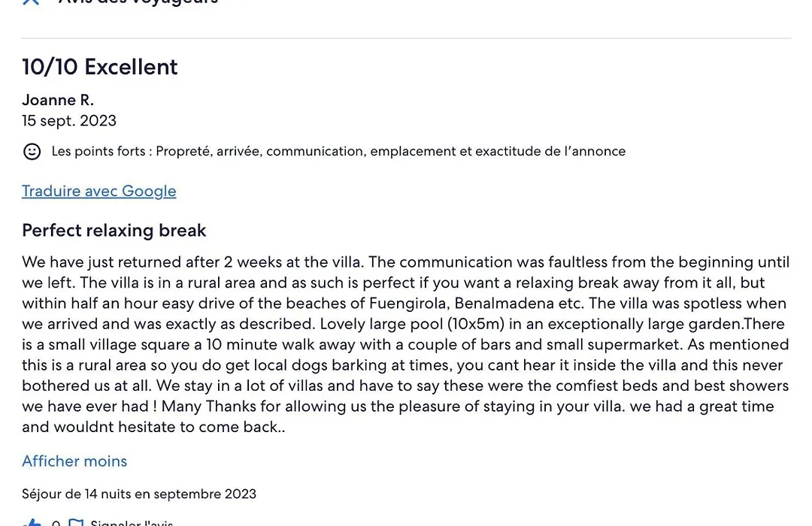812x526 pixels.
Task: Click Séjour de 14 nuits stay info
Action: pos(139,494)
